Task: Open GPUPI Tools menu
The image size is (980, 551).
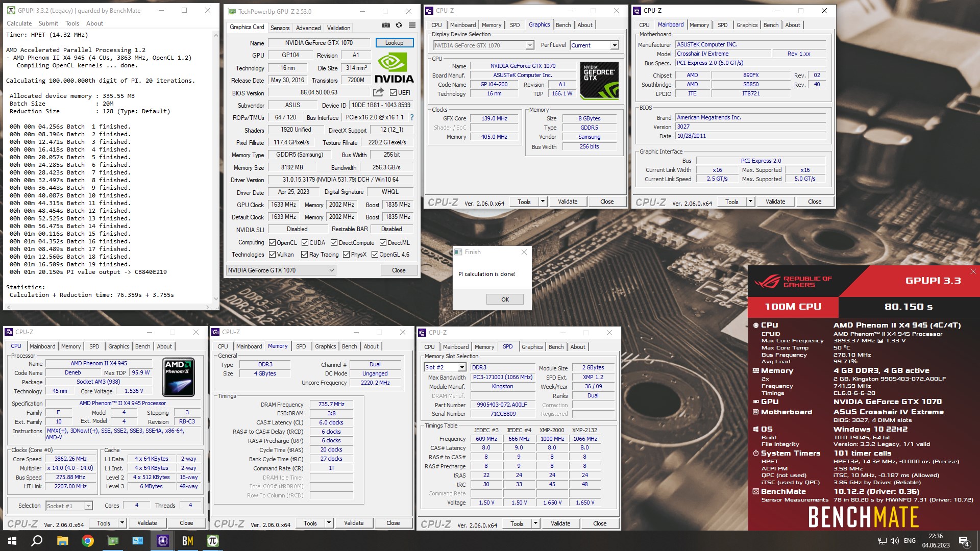Action: pyautogui.click(x=72, y=23)
